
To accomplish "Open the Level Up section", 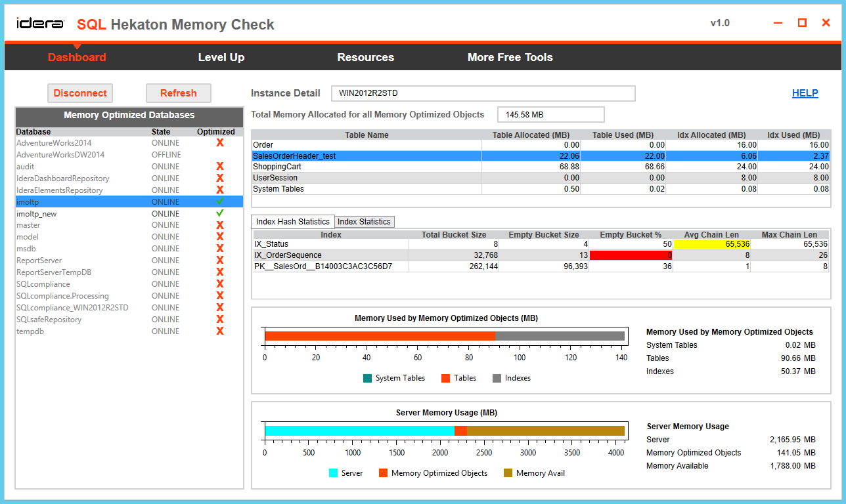I will (x=221, y=57).
